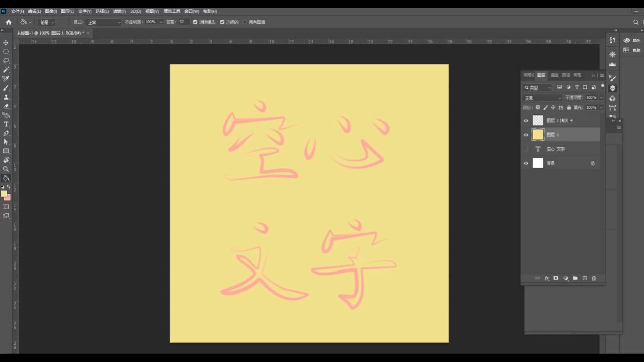
Task: Add a layer style with the fx icon
Action: (547, 278)
